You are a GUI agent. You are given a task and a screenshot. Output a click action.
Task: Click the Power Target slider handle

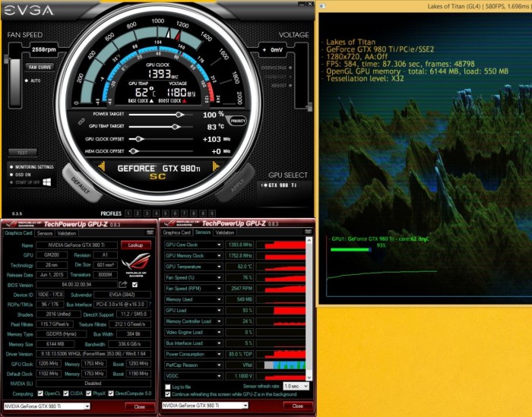179,115
